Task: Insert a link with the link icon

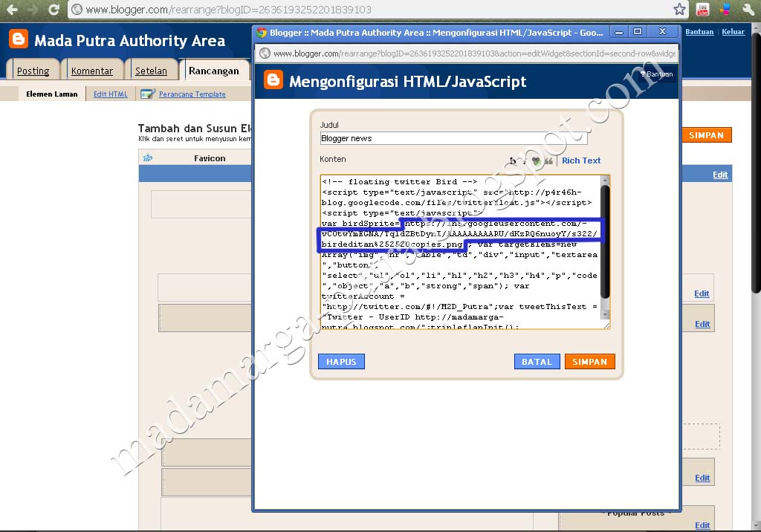Action: click(x=537, y=160)
